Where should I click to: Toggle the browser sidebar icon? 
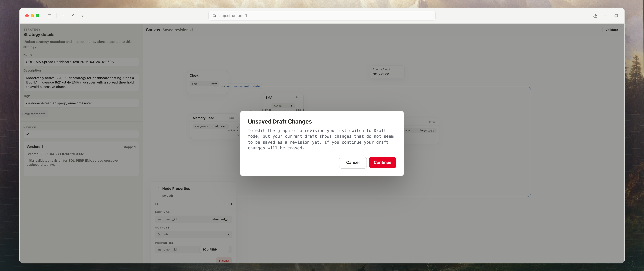(50, 16)
